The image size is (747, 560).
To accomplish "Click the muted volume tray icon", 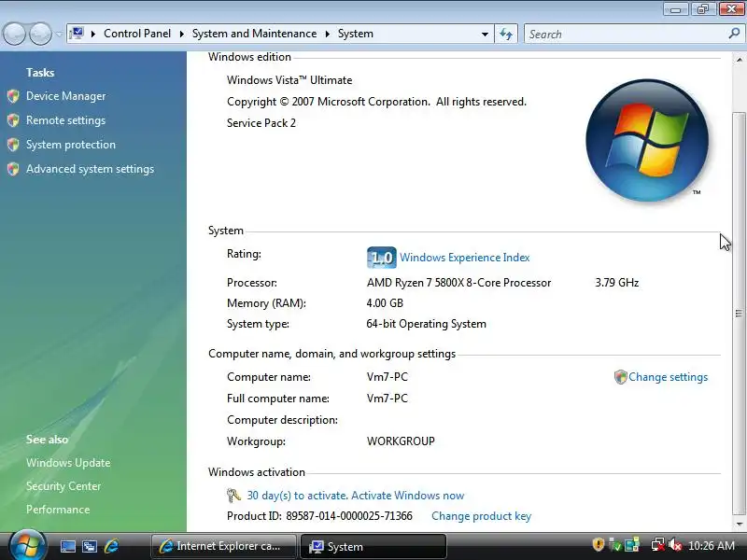I will [x=675, y=545].
